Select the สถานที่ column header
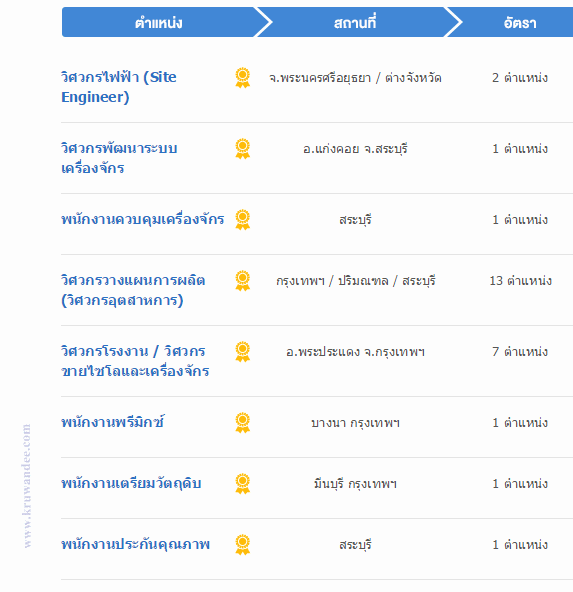The height and width of the screenshot is (592, 573). [x=355, y=22]
